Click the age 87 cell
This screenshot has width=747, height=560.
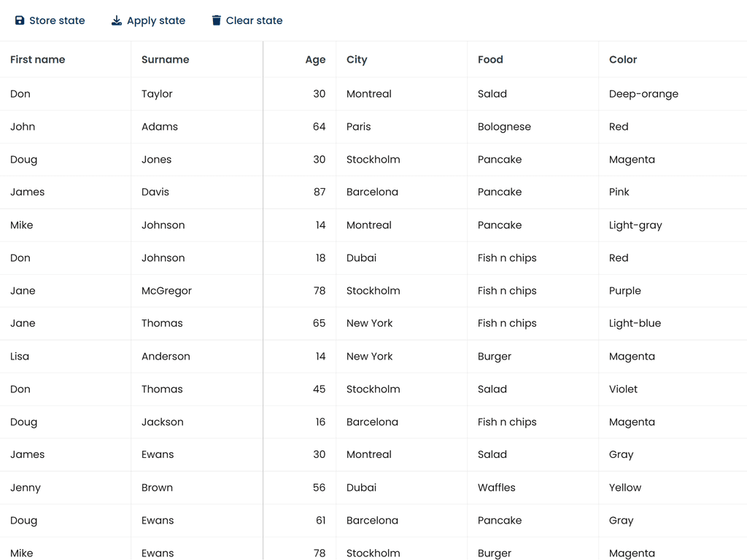[319, 192]
